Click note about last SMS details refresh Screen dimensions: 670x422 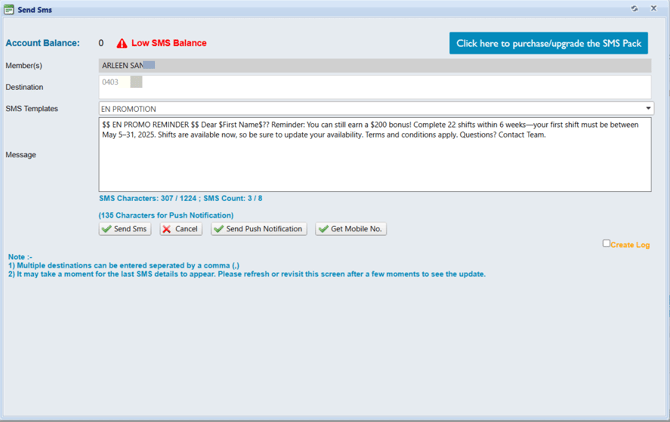[x=247, y=274]
